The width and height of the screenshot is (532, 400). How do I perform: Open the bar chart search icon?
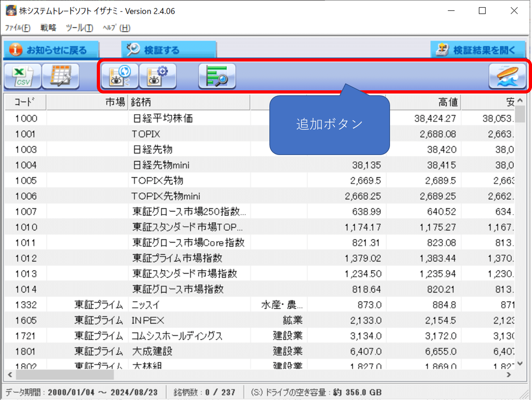point(217,76)
